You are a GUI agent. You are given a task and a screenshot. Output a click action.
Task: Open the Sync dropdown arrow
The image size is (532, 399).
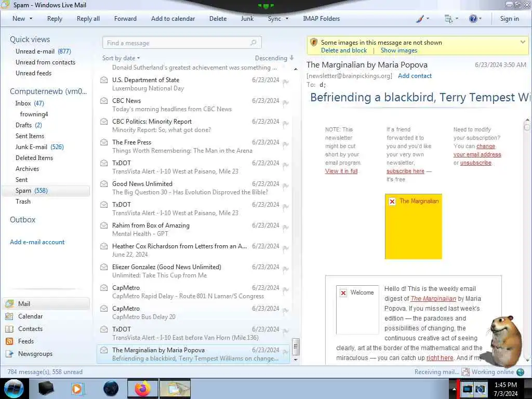pos(287,19)
